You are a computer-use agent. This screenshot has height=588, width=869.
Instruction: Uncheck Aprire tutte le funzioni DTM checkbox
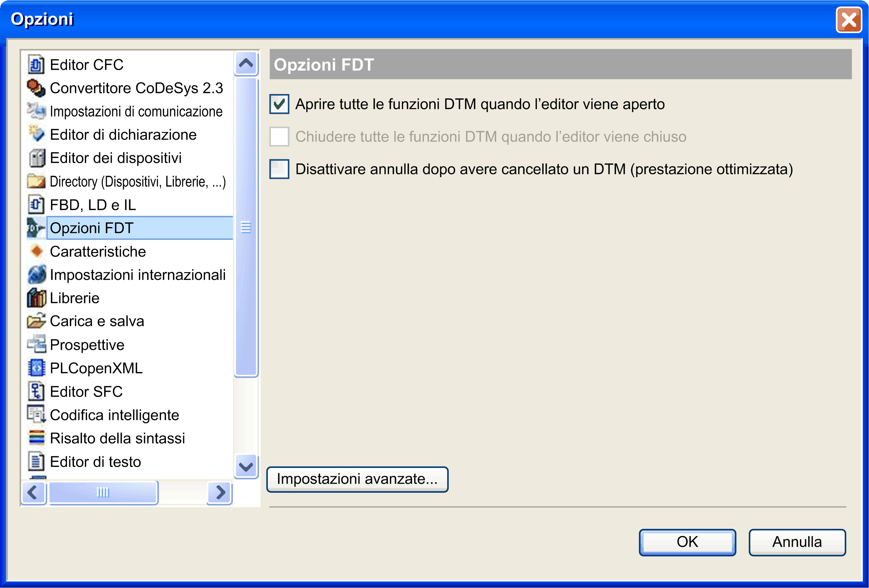coord(279,104)
